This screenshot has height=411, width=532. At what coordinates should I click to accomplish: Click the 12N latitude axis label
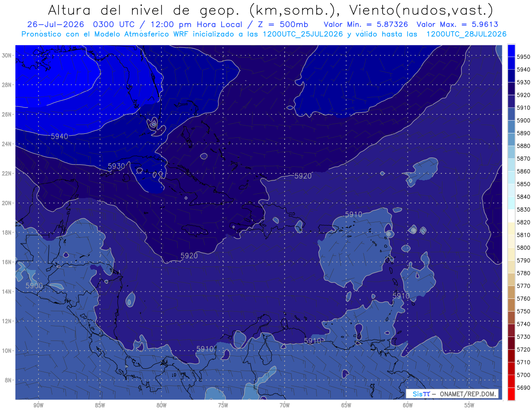(x=7, y=321)
